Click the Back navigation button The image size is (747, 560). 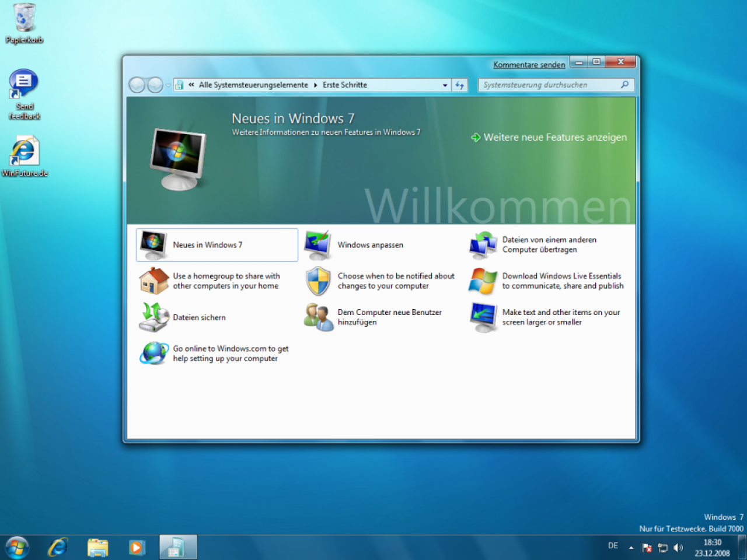click(x=137, y=85)
